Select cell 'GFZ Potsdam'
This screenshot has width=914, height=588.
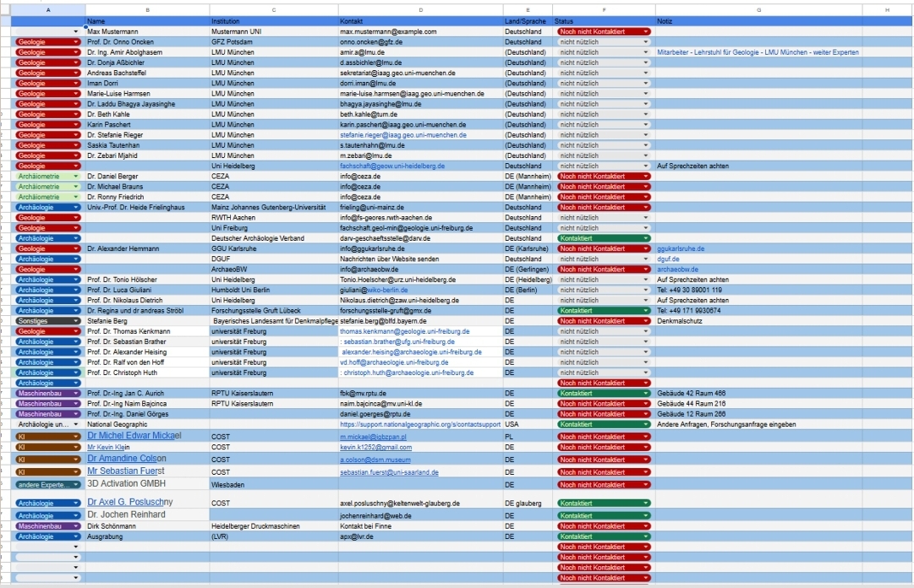pos(274,42)
